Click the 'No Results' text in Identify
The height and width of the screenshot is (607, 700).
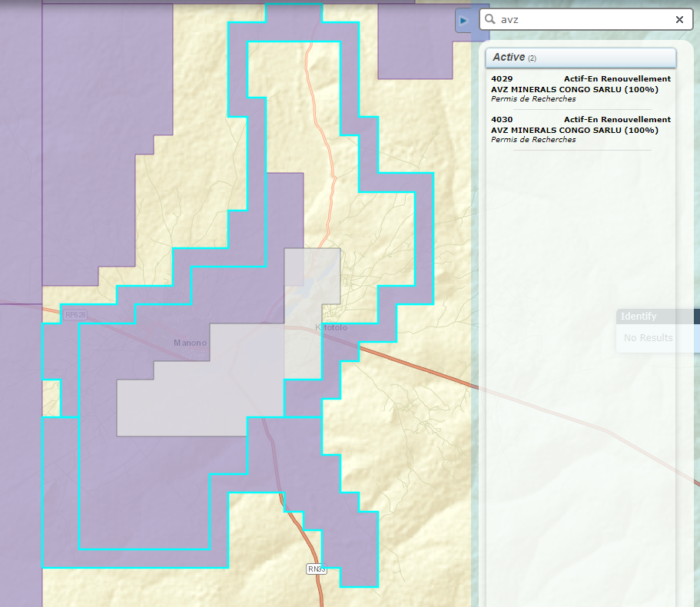649,338
